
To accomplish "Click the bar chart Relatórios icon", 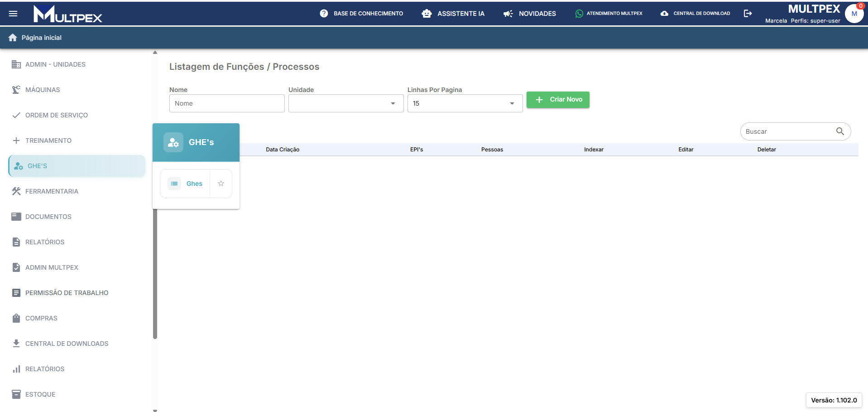I will pyautogui.click(x=16, y=369).
